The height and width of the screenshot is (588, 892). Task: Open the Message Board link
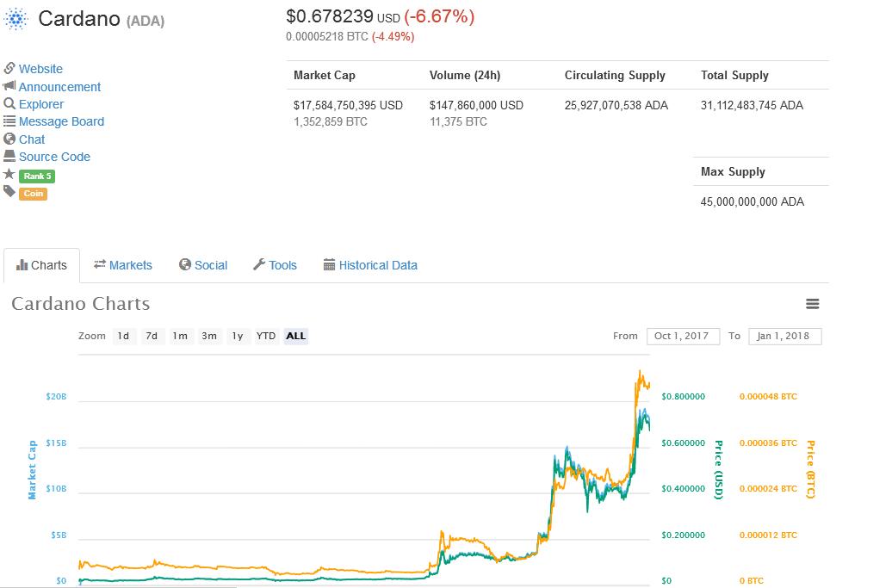click(x=61, y=121)
